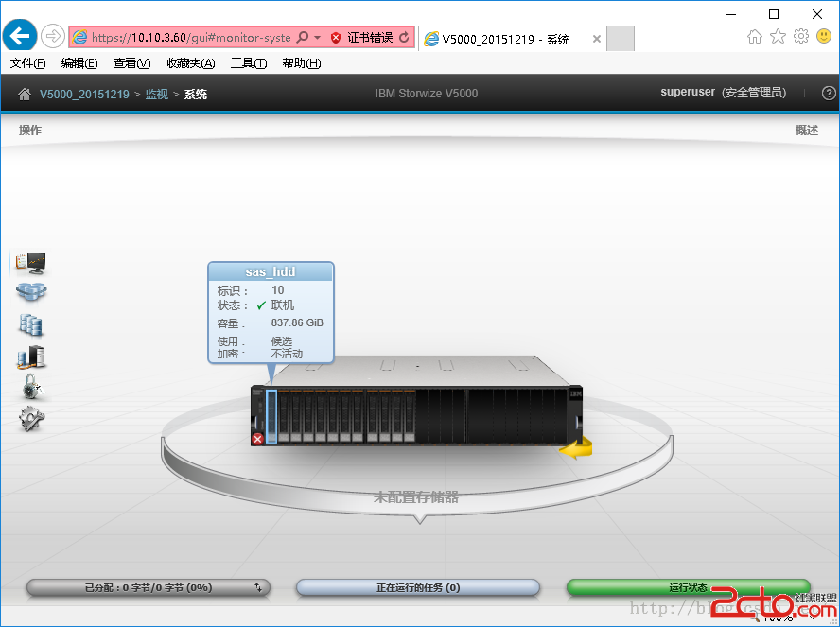The height and width of the screenshot is (627, 840).
Task: Follow the 监视 breadcrumb link
Action: (x=156, y=95)
